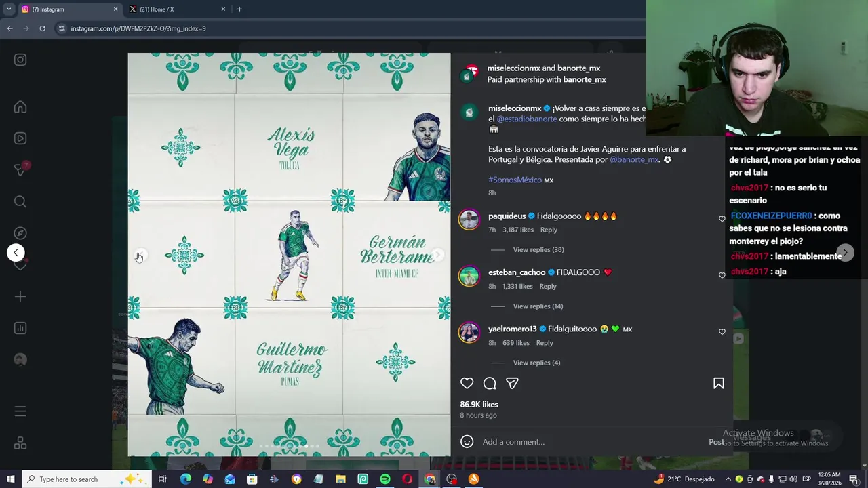Open Windows Start menu
868x488 pixels.
pos(10,479)
